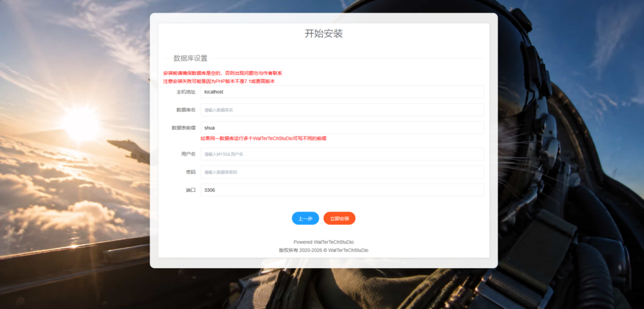Focus the 数据库名 input field
The height and width of the screenshot is (309, 644).
342,110
